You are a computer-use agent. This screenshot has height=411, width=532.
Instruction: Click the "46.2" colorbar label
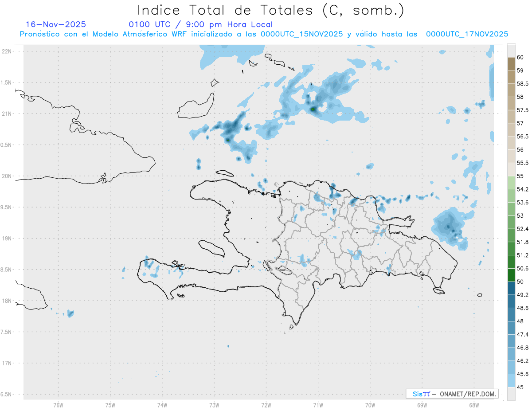tap(522, 361)
